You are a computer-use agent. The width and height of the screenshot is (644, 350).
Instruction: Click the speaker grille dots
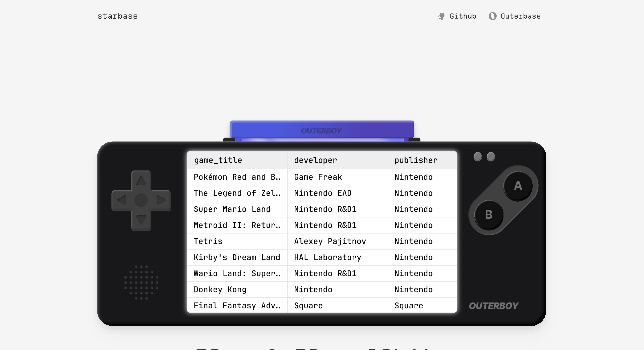(x=141, y=282)
